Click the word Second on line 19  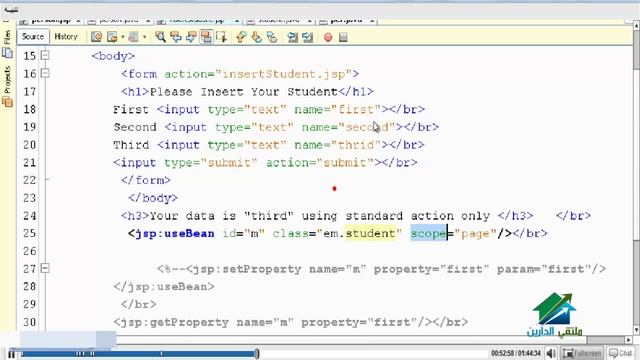coord(135,127)
